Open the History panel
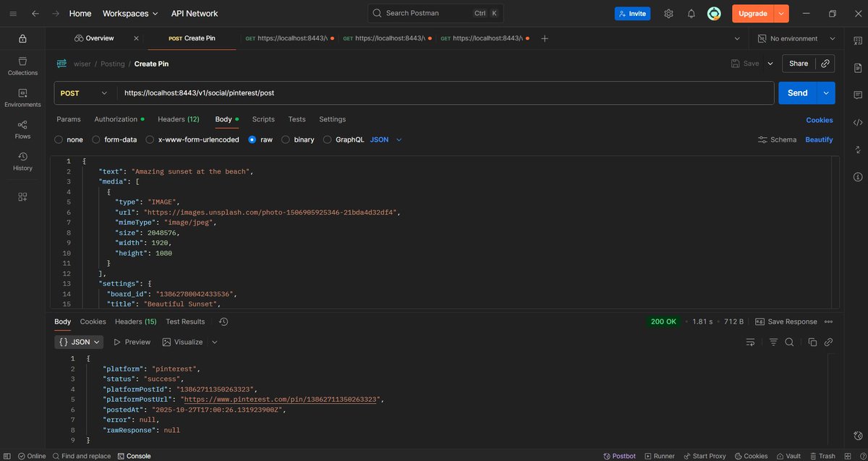The height and width of the screenshot is (461, 868). pyautogui.click(x=22, y=162)
